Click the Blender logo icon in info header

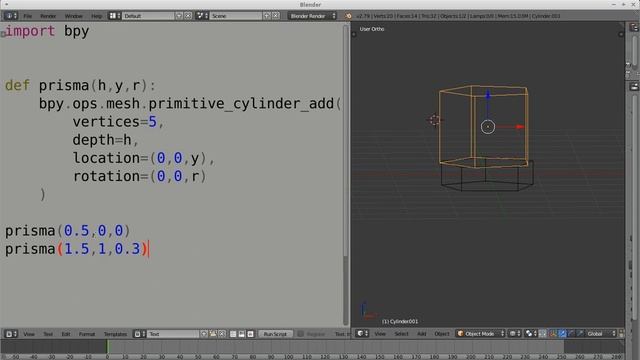[347, 16]
